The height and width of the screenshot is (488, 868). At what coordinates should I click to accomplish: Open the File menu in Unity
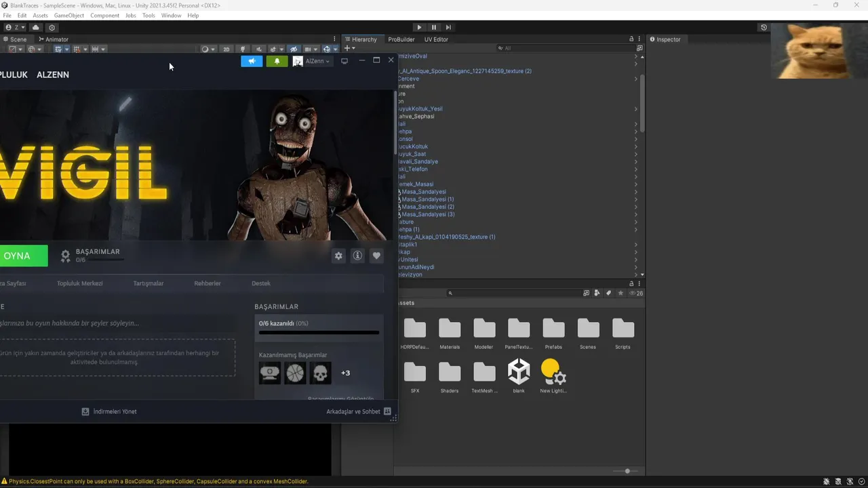7,16
